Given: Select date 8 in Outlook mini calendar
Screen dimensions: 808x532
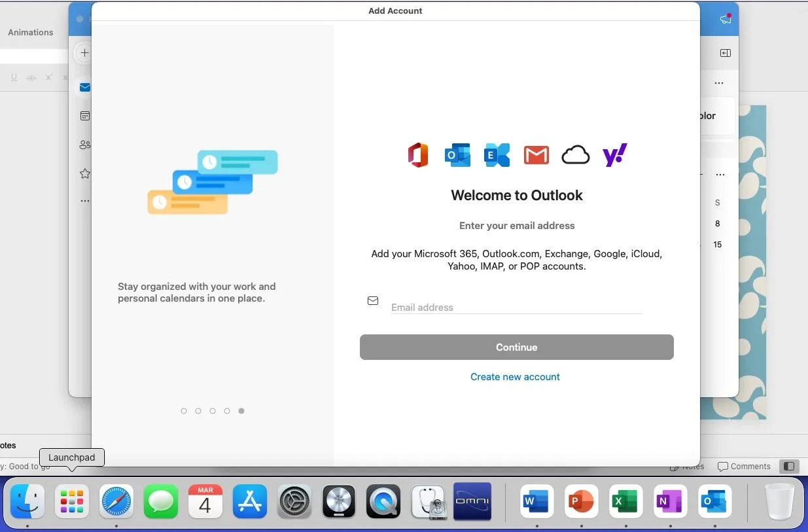Looking at the screenshot, I should tap(717, 224).
